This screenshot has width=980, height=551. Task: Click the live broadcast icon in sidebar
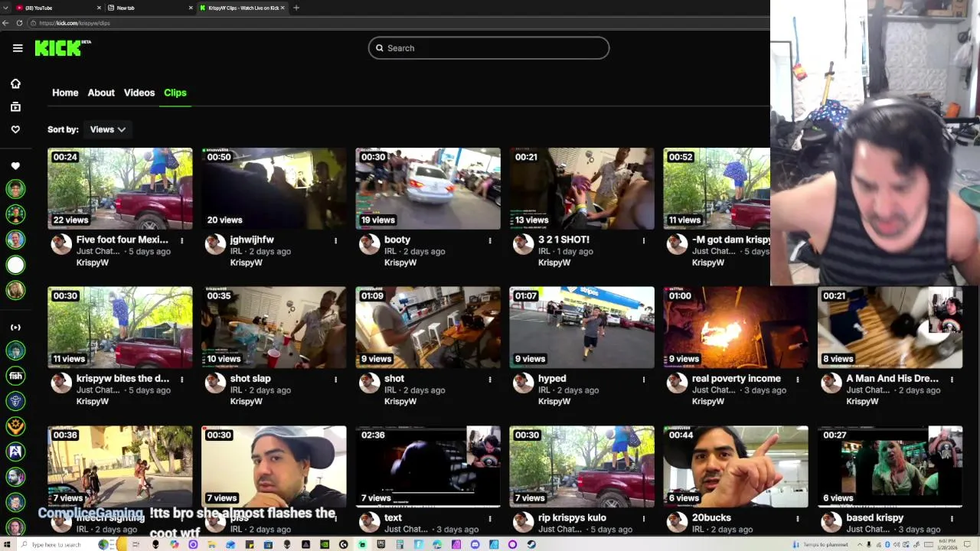pyautogui.click(x=15, y=328)
